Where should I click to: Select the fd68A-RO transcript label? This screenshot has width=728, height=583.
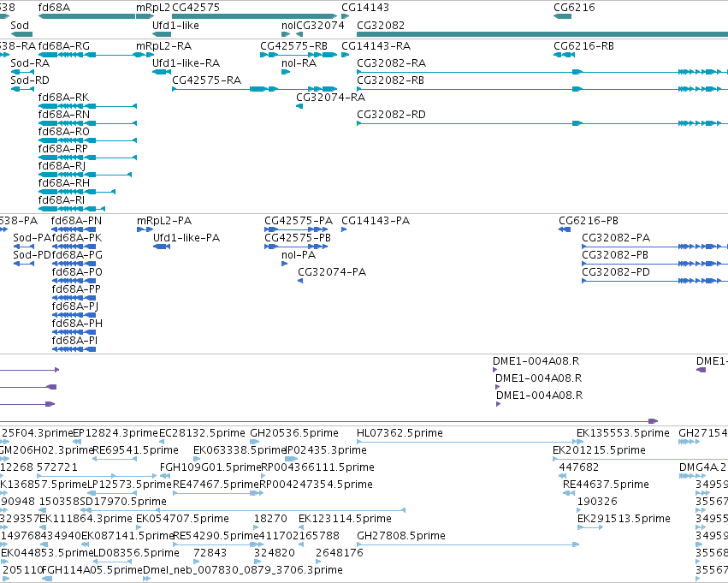[x=64, y=132]
